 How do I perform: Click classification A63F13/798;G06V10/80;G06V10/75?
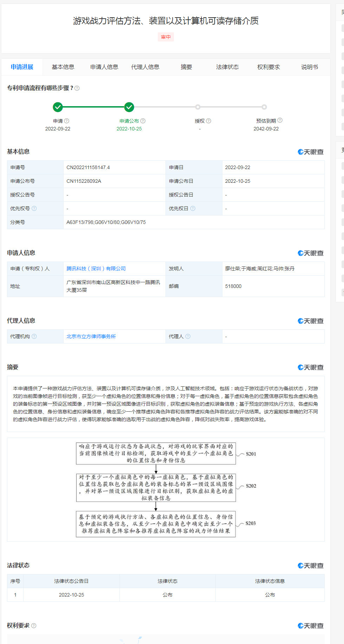106,222
